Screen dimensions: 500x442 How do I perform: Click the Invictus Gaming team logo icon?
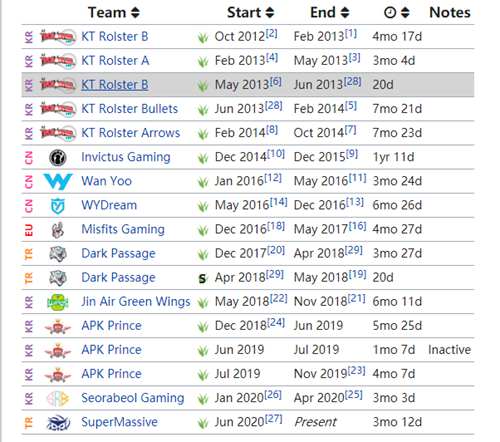pos(58,157)
